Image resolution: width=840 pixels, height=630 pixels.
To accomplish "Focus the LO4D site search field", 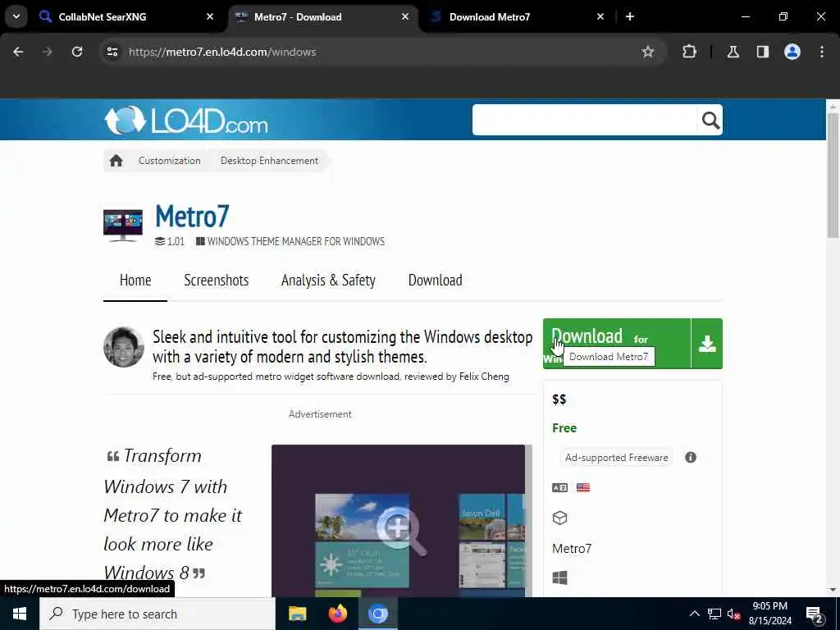I will click(584, 120).
